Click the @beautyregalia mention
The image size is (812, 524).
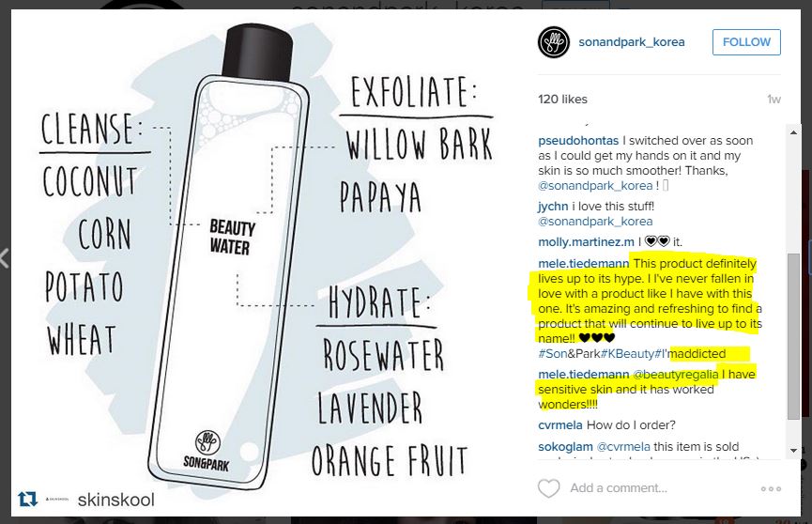click(x=676, y=374)
